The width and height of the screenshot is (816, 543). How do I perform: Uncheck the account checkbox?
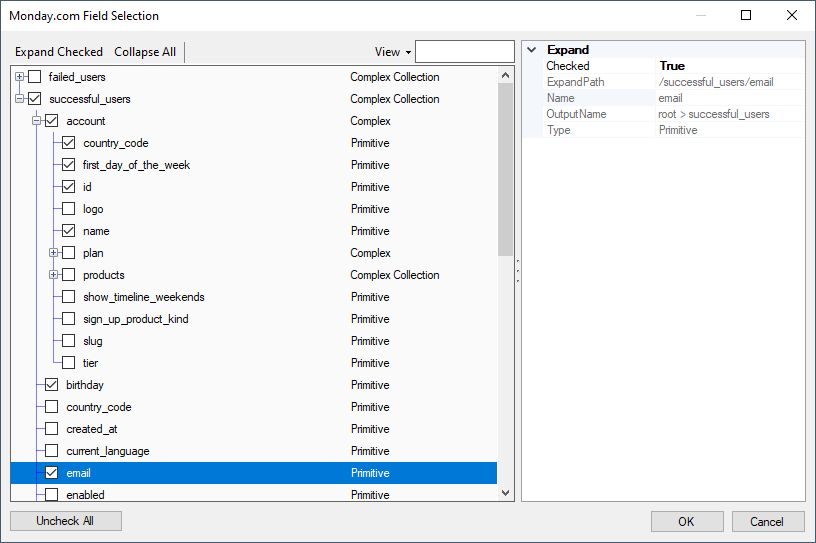(52, 121)
